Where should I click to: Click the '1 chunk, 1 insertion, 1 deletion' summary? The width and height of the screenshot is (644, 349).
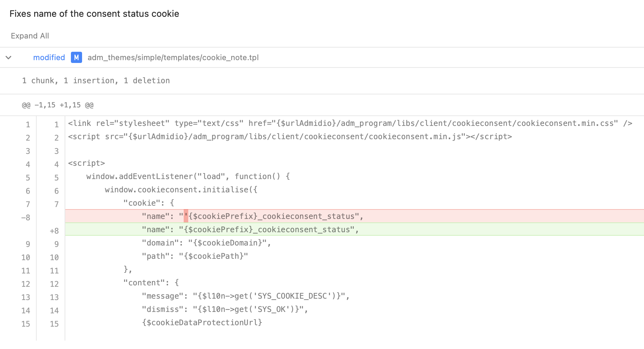96,80
